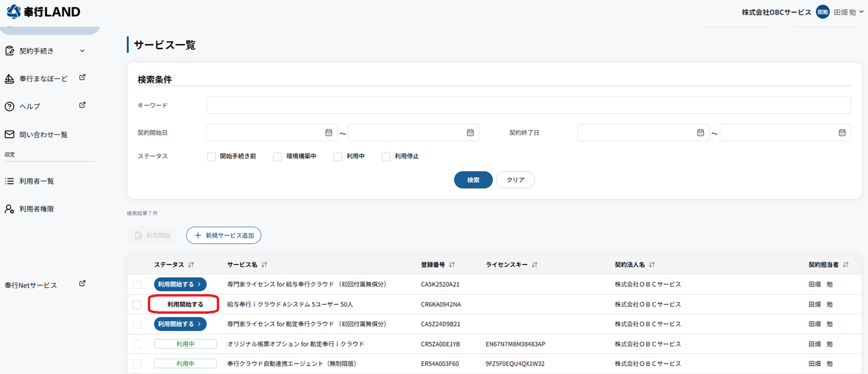Open calendar for 契約終了日 start date
Image resolution: width=868 pixels, height=374 pixels.
(x=701, y=132)
